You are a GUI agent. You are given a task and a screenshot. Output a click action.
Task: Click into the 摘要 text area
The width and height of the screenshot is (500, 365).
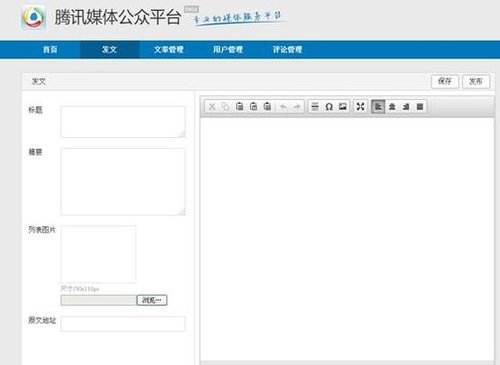click(123, 182)
